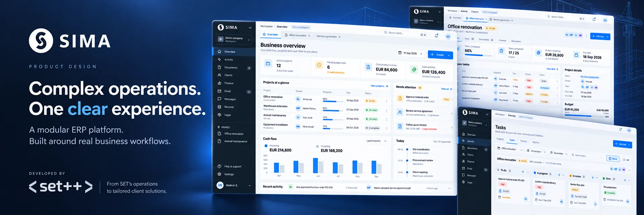Open the Northline Construction client link
The image size is (644, 215).
coord(590,77)
